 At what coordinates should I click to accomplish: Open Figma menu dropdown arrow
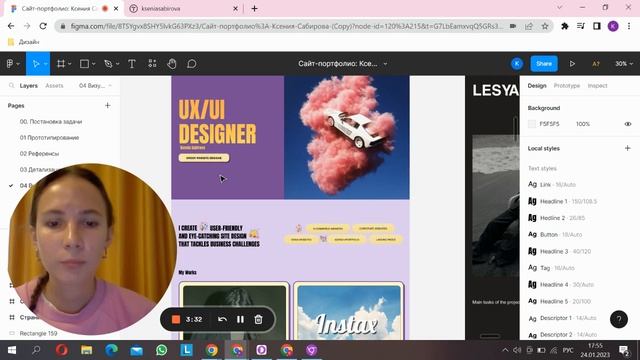tap(18, 64)
